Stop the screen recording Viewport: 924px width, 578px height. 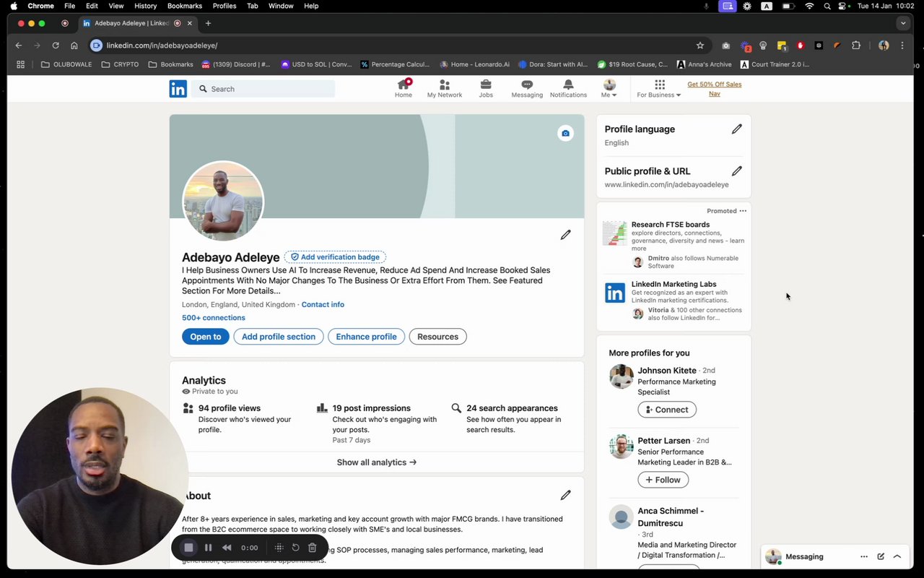pos(188,548)
